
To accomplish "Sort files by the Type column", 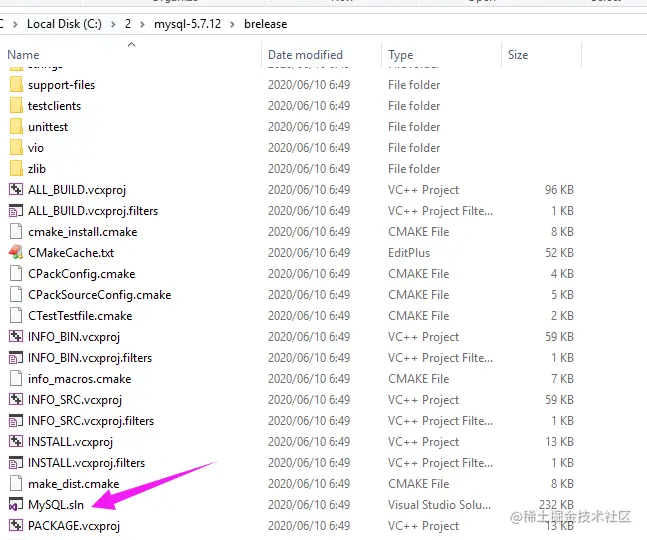I will point(400,55).
